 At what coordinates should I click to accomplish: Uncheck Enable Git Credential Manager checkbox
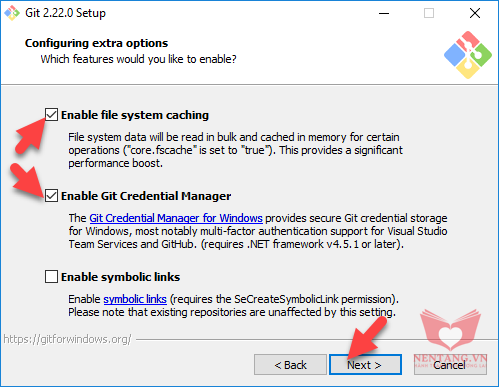[x=51, y=195]
